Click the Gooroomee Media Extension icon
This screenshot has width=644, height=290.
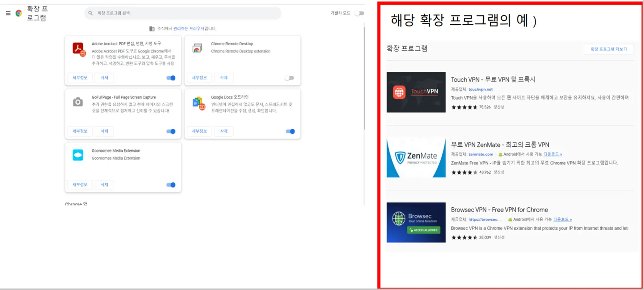tap(78, 155)
